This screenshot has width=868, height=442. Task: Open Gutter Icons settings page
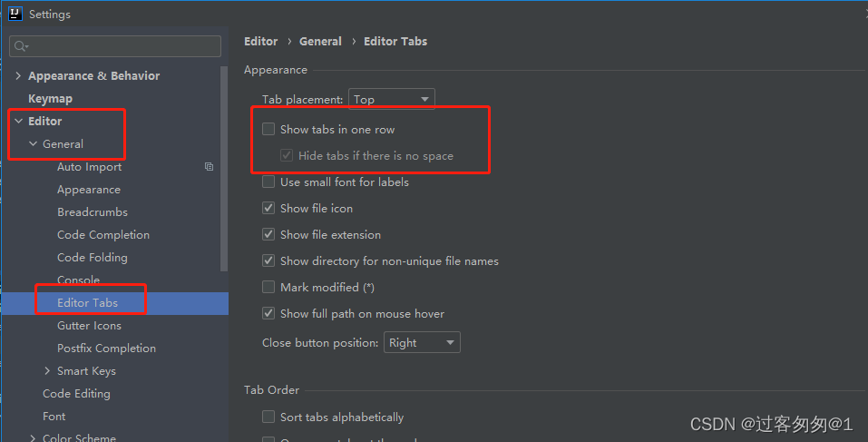[89, 326]
